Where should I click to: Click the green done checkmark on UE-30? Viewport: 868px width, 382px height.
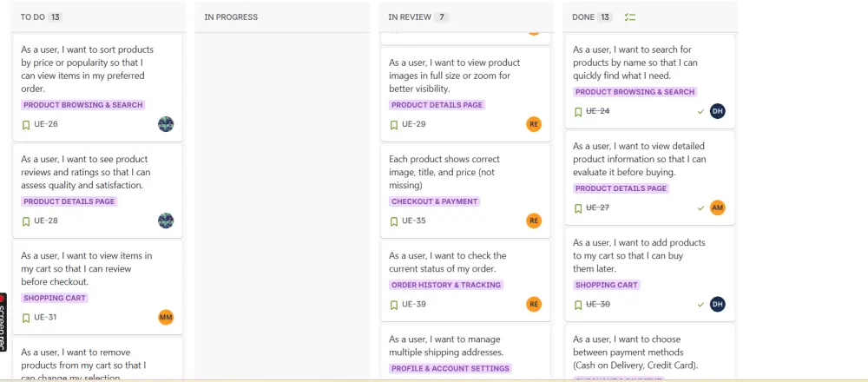click(x=700, y=305)
